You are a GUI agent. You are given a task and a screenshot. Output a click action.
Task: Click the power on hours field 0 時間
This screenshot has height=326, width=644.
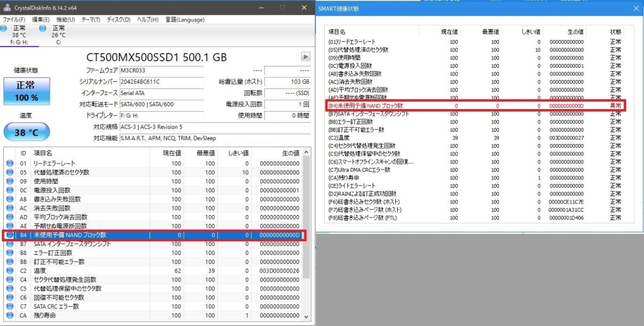coord(288,116)
